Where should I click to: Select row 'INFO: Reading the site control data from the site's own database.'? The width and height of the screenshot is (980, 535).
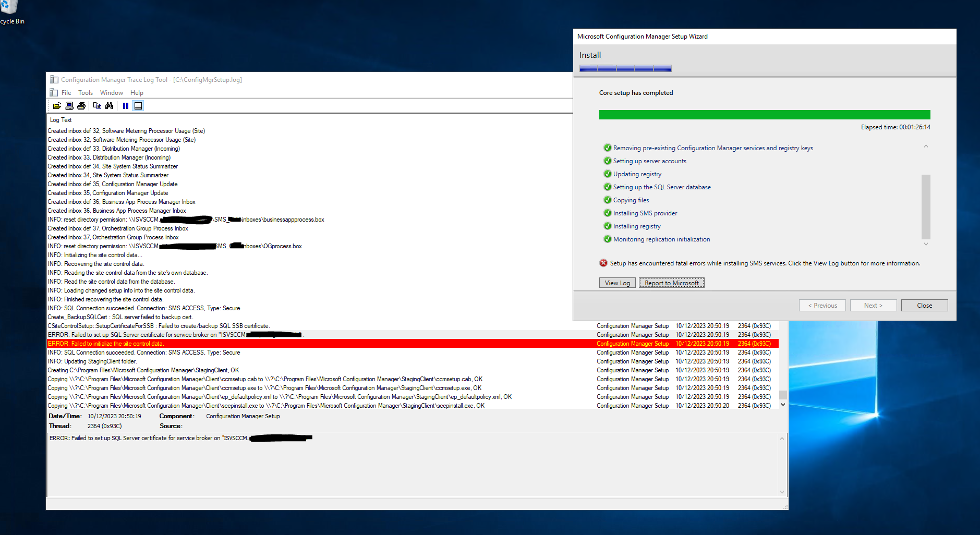[x=310, y=273]
